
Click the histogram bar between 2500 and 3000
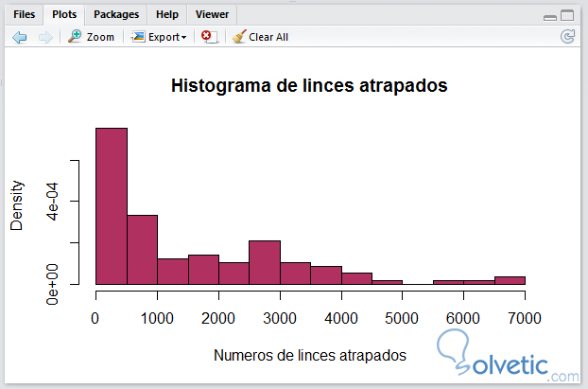click(265, 262)
